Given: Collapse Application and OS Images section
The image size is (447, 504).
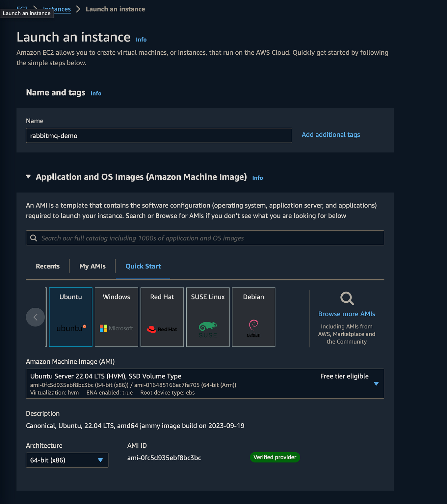Looking at the screenshot, I should [x=28, y=177].
